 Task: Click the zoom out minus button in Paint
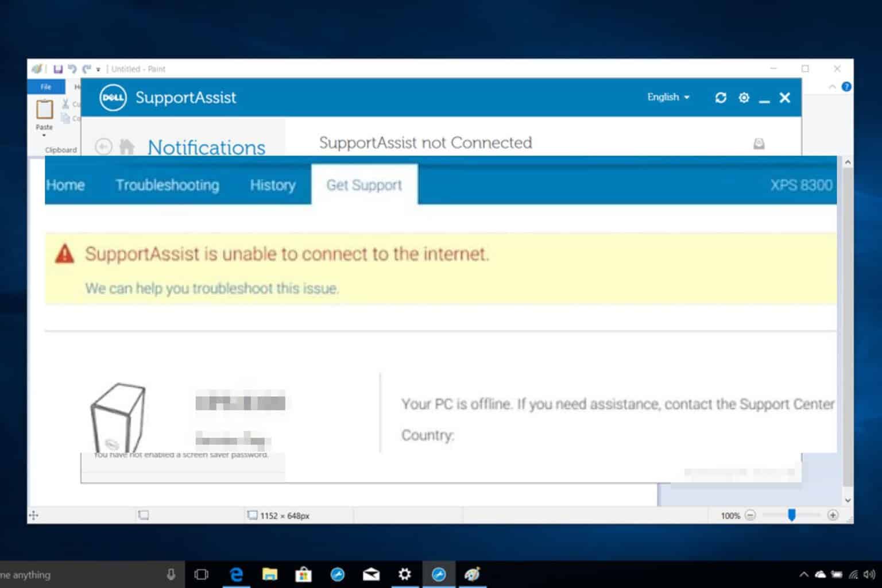(750, 515)
